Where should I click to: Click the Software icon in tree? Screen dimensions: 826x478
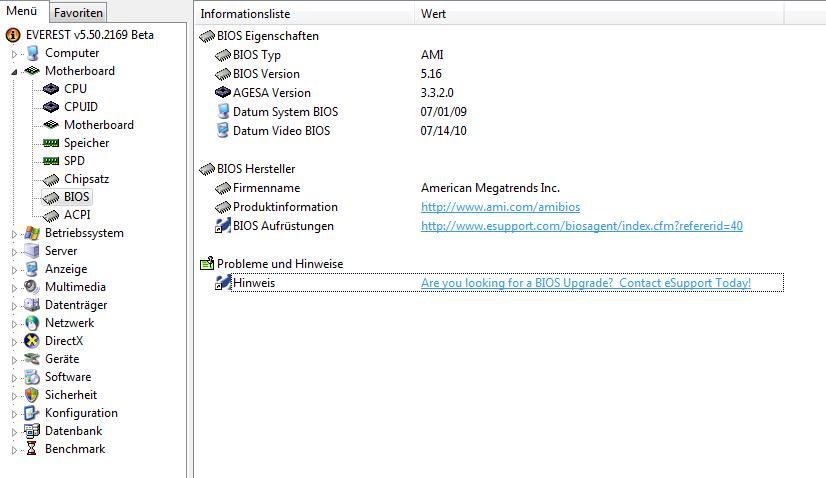32,377
